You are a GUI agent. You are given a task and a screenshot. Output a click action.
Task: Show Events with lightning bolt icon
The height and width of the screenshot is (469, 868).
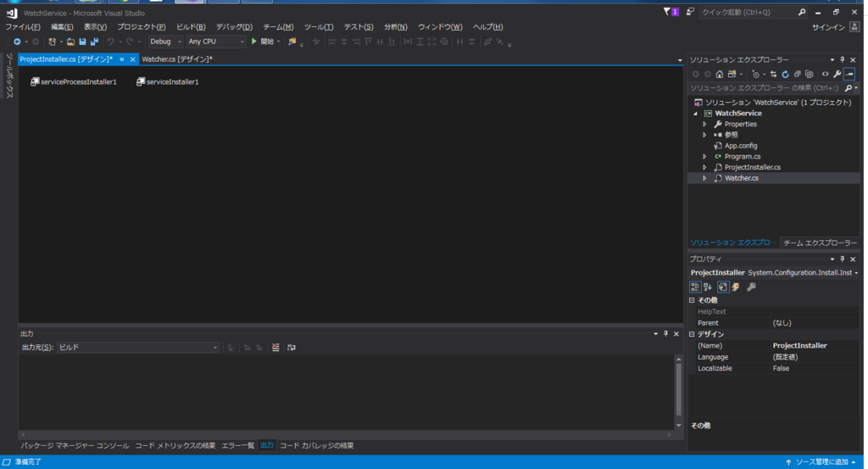tap(736, 287)
